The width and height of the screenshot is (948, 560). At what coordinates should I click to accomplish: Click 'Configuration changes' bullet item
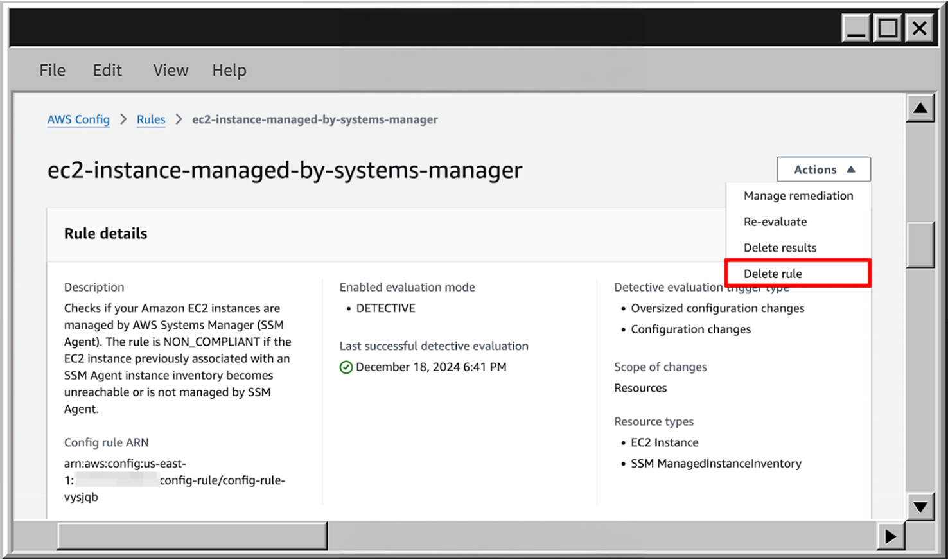[x=690, y=329]
